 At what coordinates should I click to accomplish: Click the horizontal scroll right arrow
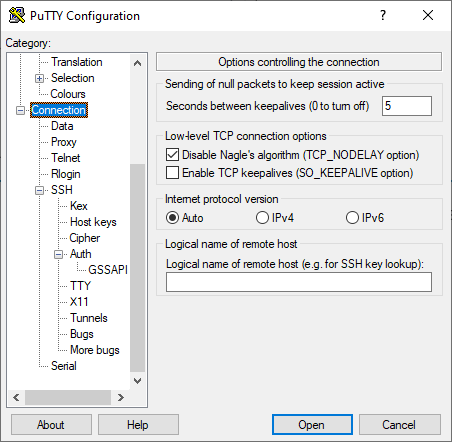coord(121,397)
